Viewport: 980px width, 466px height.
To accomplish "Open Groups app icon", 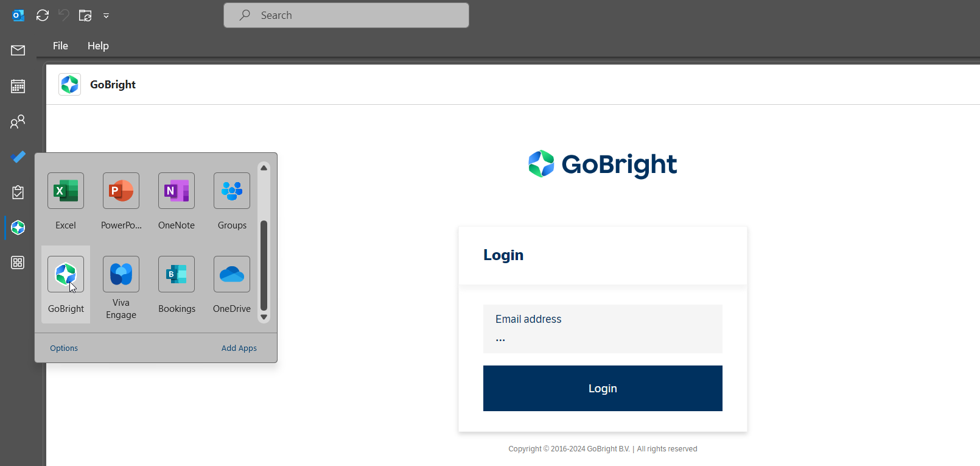I will (232, 191).
